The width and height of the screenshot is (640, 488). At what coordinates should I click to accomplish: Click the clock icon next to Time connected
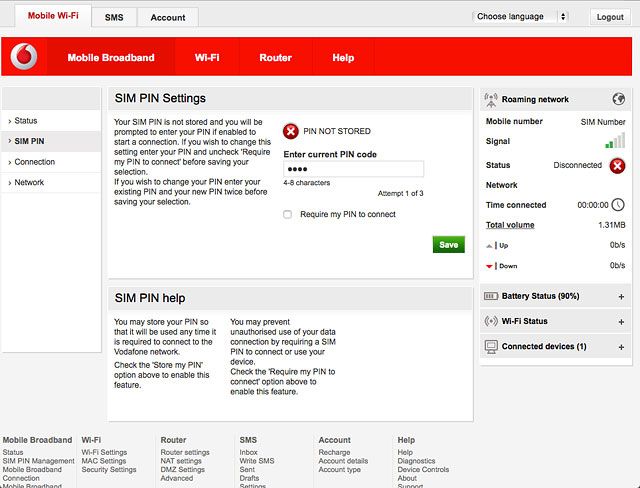pos(618,204)
